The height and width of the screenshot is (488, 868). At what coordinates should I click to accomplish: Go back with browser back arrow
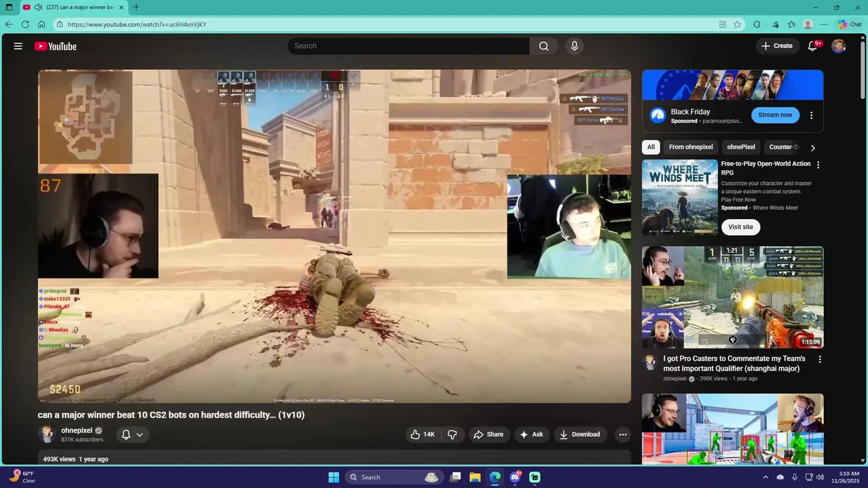pyautogui.click(x=9, y=24)
